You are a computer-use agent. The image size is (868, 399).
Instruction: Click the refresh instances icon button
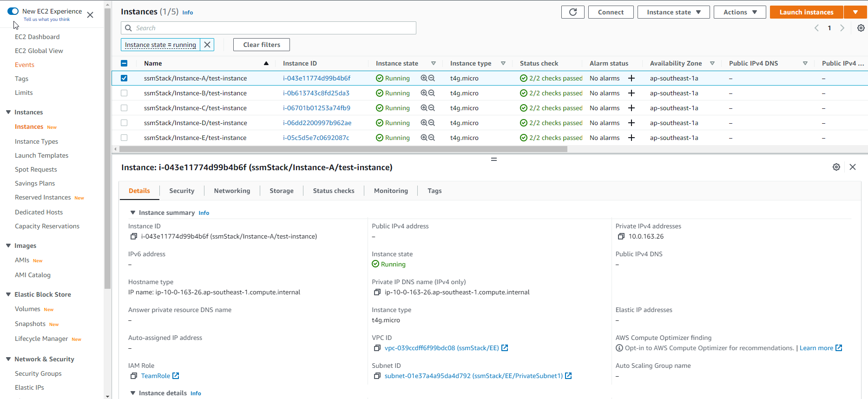(572, 12)
